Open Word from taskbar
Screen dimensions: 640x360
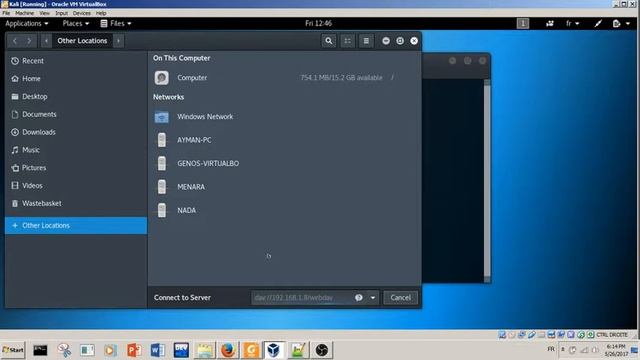(158, 350)
